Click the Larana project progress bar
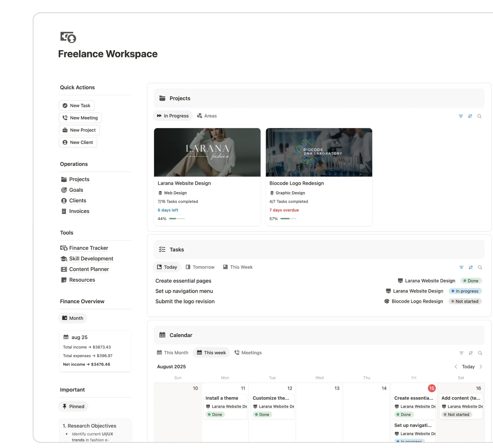Screen dimensions: 493x448 [177, 219]
